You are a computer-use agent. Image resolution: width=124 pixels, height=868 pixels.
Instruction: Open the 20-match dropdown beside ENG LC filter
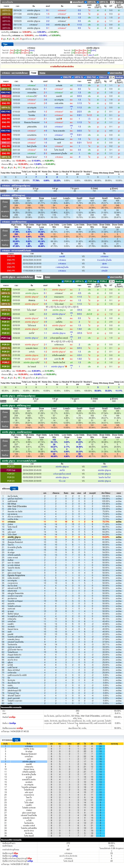pos(112,77)
